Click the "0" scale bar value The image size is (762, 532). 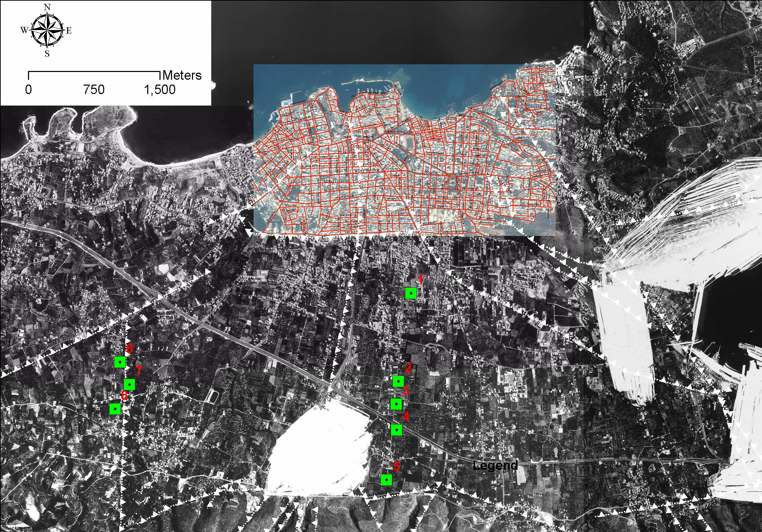[28, 90]
